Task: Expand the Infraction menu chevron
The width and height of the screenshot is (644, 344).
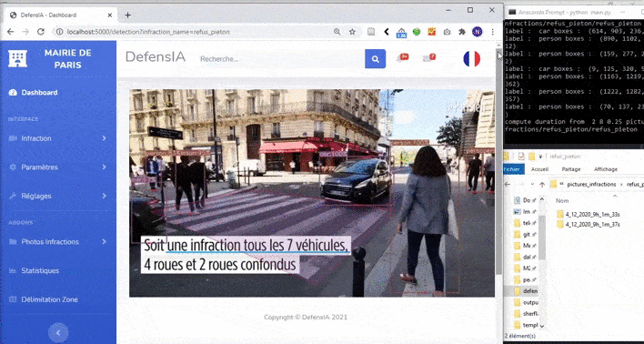Action: (105, 138)
